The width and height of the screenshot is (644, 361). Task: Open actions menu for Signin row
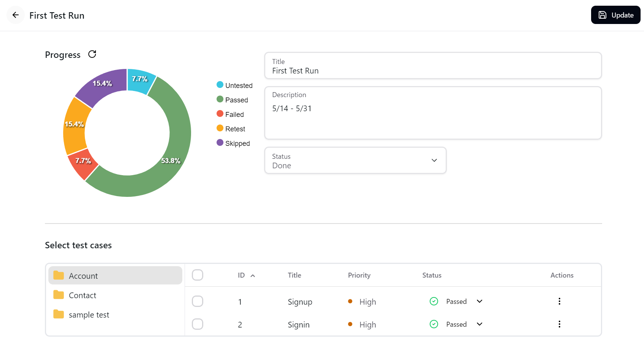point(559,324)
